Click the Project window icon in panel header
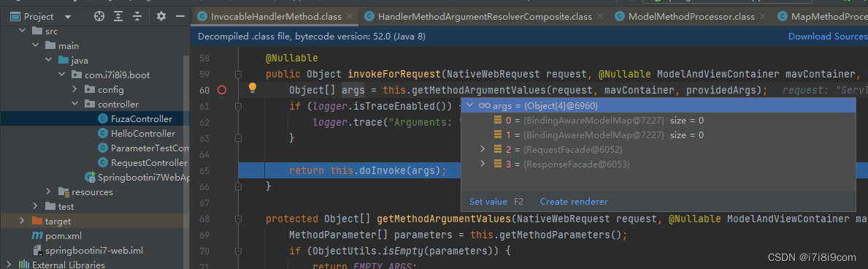Viewport: 868px width, 269px height. click(16, 17)
